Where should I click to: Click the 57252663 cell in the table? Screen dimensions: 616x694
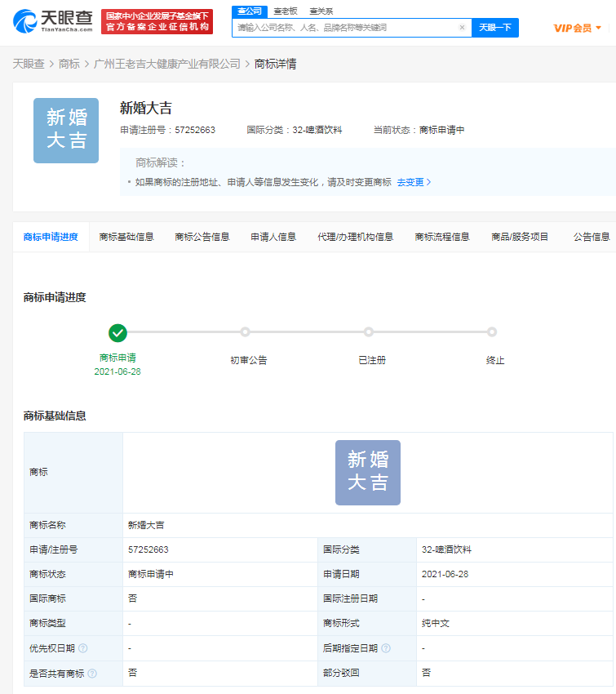click(x=220, y=549)
